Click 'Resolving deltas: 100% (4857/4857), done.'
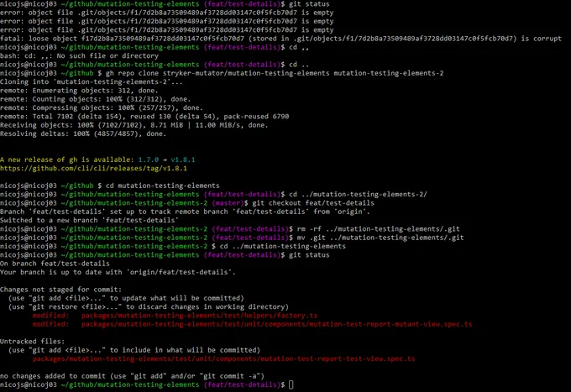This screenshot has height=392, width=571. pyautogui.click(x=83, y=134)
